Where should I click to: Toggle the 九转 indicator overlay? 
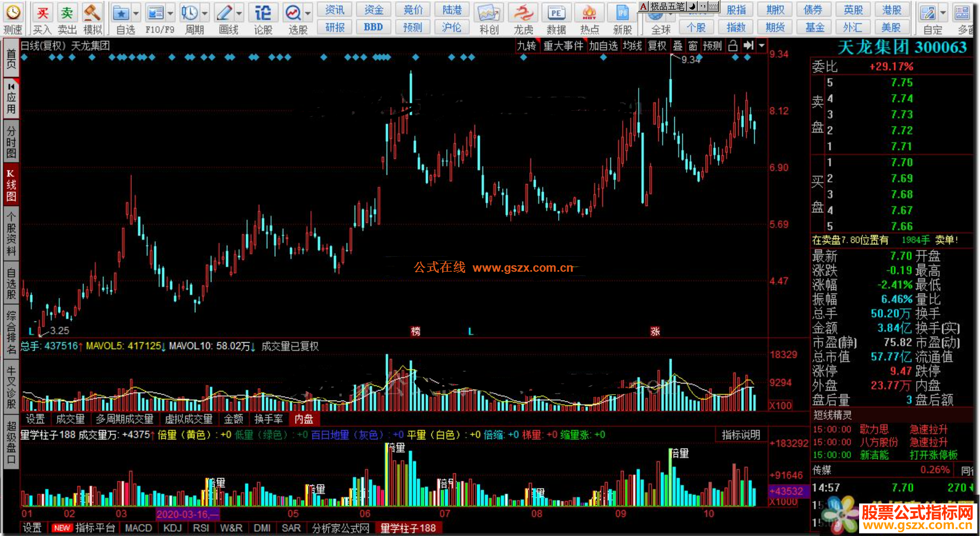tap(527, 46)
